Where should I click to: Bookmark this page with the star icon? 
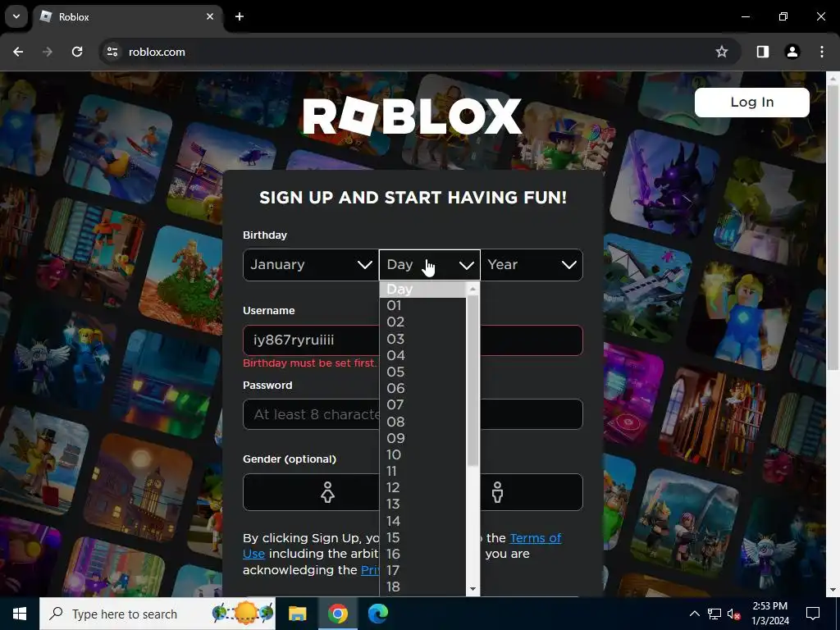(722, 52)
